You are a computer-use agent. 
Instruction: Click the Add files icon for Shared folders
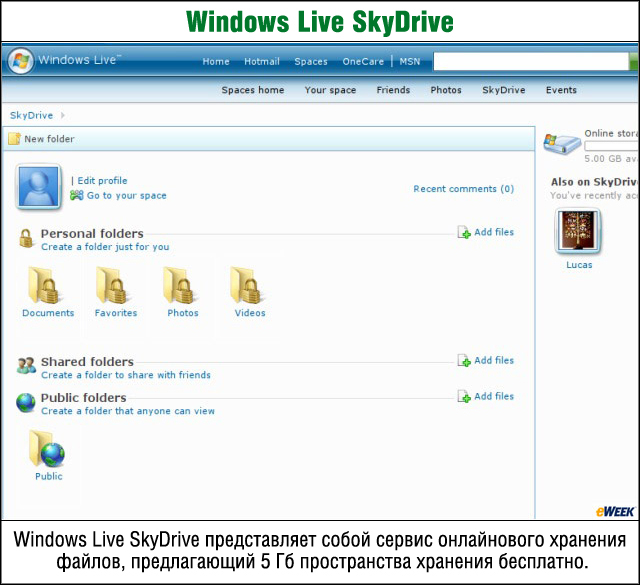click(464, 360)
